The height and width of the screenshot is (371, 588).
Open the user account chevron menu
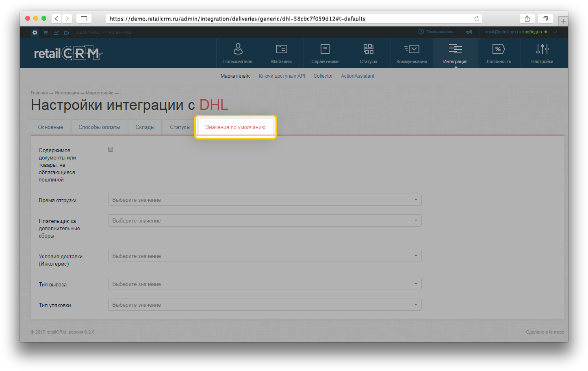(555, 32)
